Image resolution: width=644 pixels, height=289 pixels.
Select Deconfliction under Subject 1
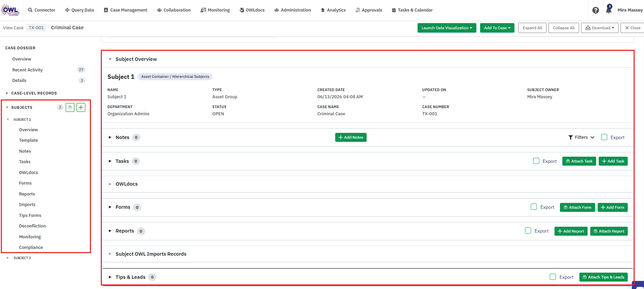pos(32,226)
